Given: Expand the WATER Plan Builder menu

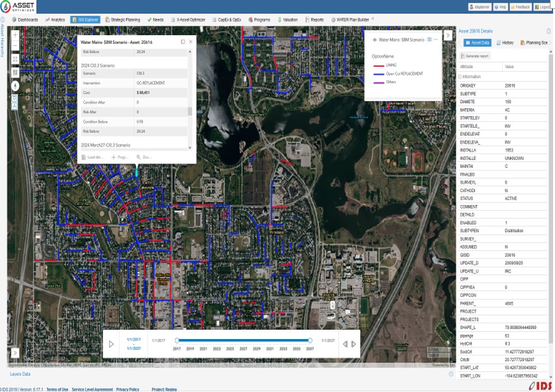Looking at the screenshot, I should 354,20.
